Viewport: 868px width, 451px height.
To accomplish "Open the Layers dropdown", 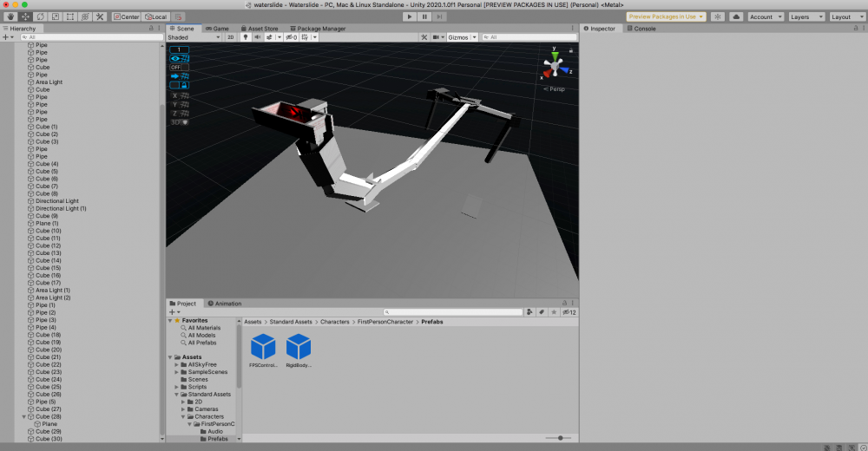I will (806, 16).
